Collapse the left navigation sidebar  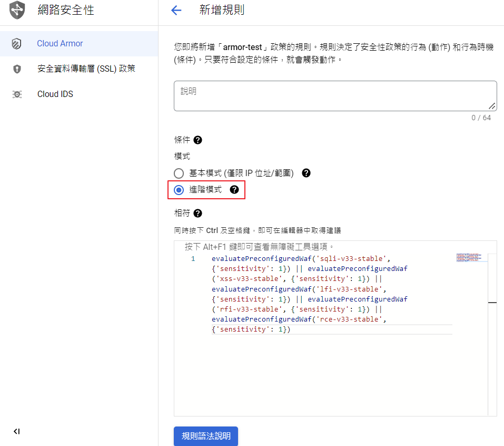[x=17, y=431]
